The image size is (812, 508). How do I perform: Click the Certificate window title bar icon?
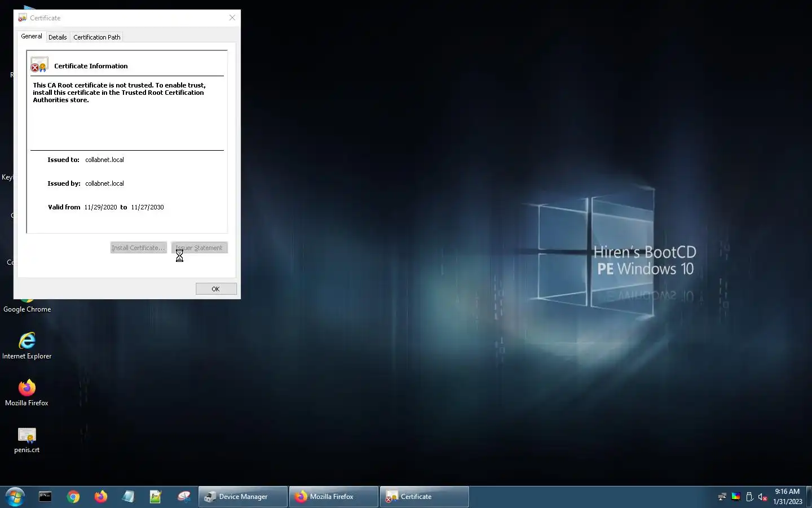pyautogui.click(x=23, y=18)
